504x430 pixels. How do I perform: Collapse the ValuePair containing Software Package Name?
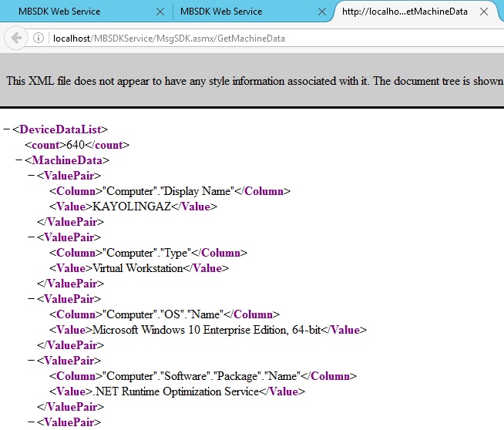point(32,361)
